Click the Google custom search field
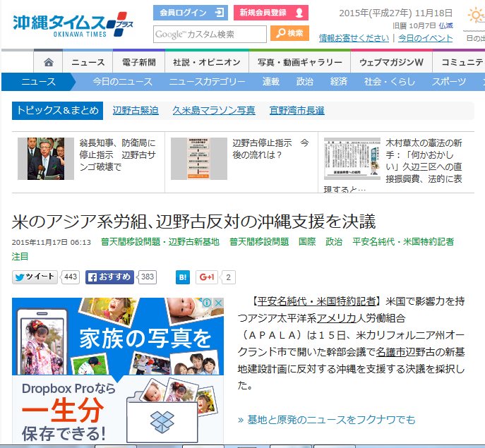Image resolution: width=485 pixels, height=448 pixels. pos(210,34)
